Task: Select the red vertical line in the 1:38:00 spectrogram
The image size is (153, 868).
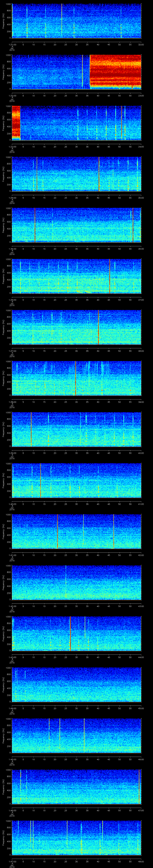Action: pos(76,378)
